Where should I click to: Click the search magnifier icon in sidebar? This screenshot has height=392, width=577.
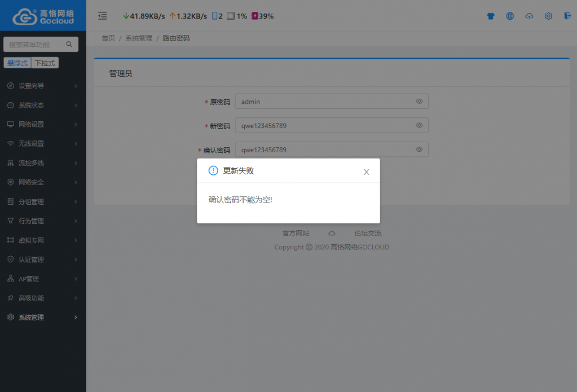click(x=69, y=44)
